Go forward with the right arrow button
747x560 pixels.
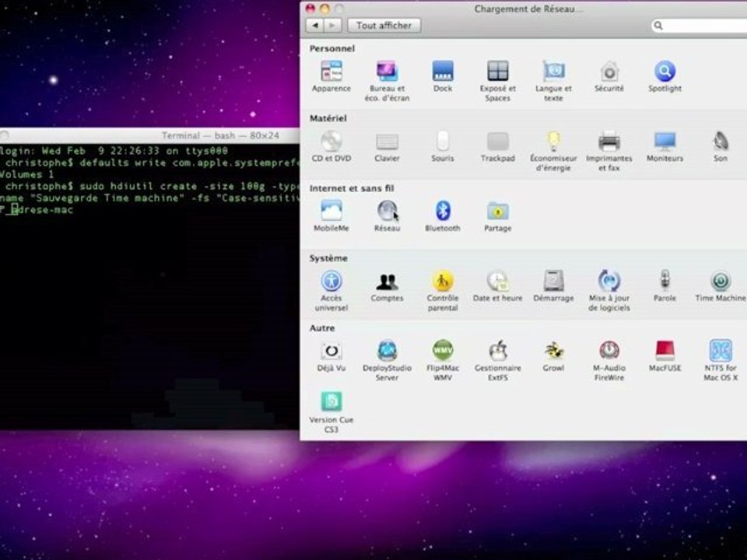click(x=332, y=25)
